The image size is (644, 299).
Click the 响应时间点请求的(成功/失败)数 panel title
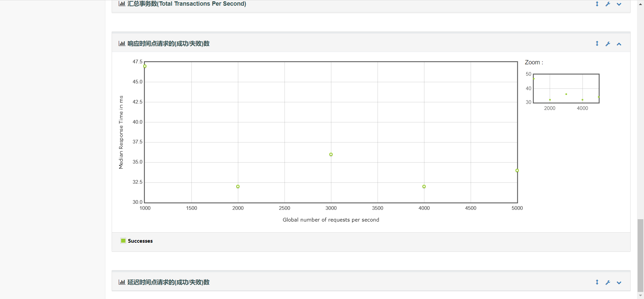click(168, 44)
